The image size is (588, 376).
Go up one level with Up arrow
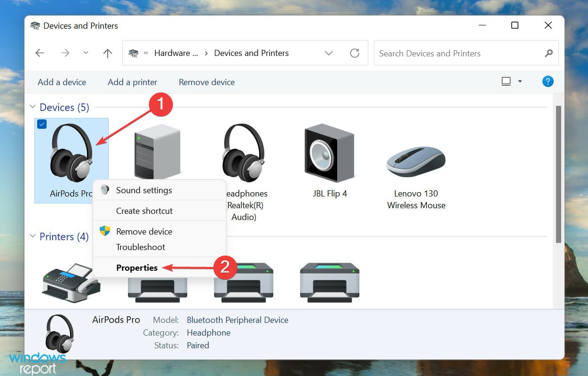(108, 53)
